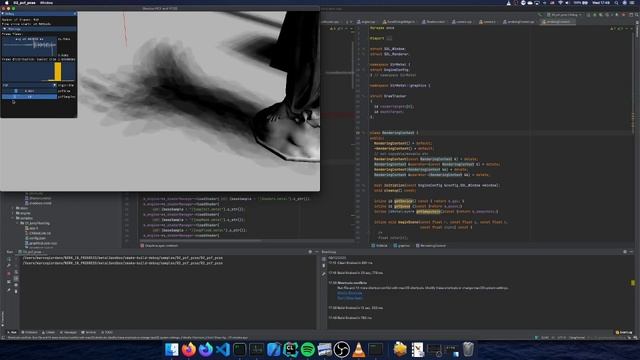Open the Run tab in the bottom tool bar
Viewport: 640px width, 360px height.
click(x=13, y=332)
